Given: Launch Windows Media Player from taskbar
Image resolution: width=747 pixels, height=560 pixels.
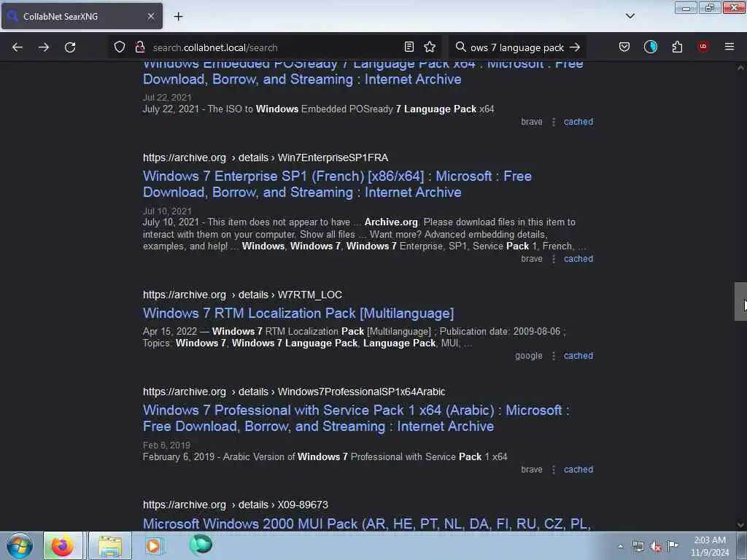Looking at the screenshot, I should [x=153, y=545].
